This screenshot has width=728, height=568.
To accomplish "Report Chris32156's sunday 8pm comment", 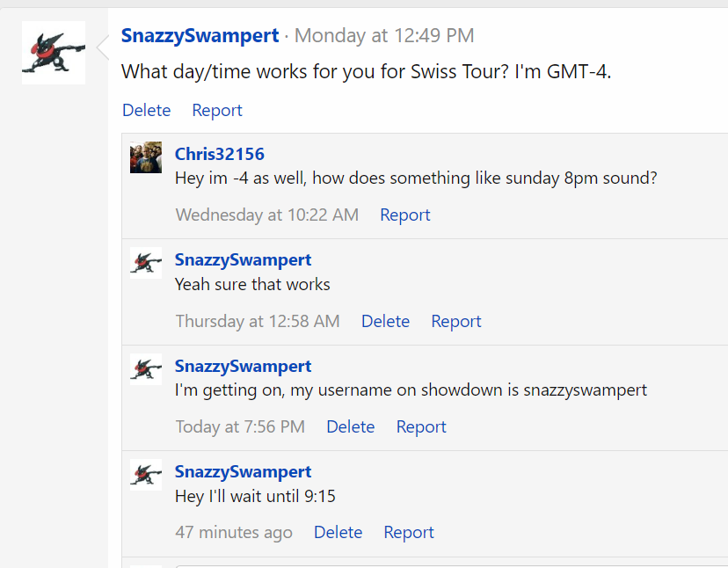I will [404, 215].
